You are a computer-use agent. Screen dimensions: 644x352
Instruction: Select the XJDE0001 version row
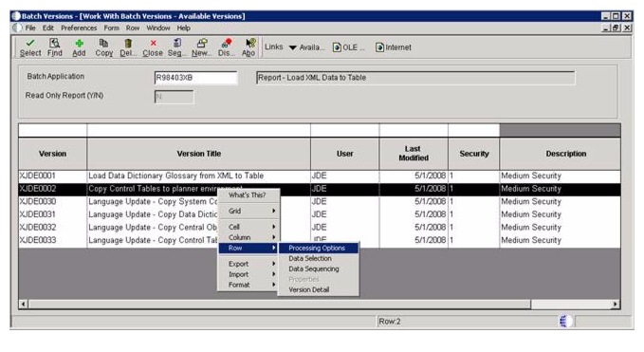coord(320,176)
